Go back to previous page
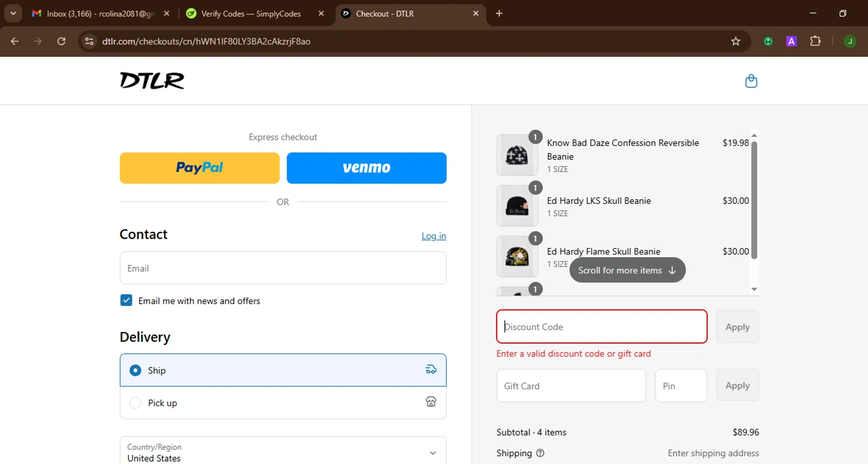Viewport: 868px width, 464px height. (x=15, y=41)
